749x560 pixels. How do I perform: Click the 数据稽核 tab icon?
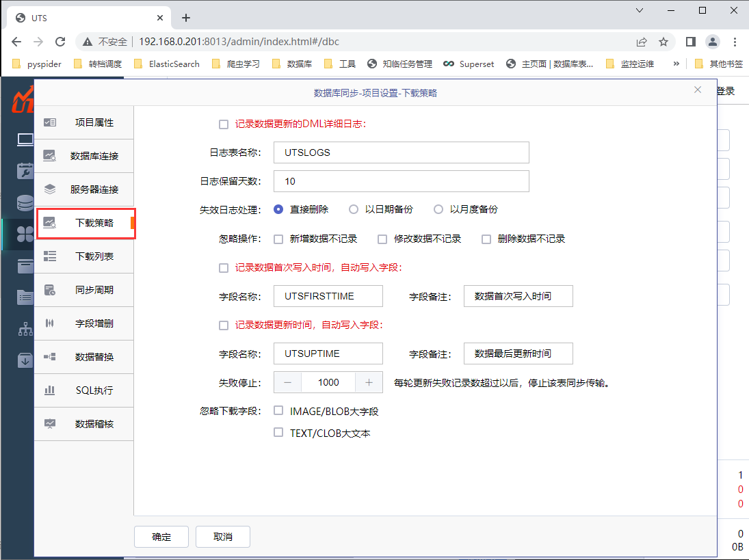pyautogui.click(x=50, y=423)
